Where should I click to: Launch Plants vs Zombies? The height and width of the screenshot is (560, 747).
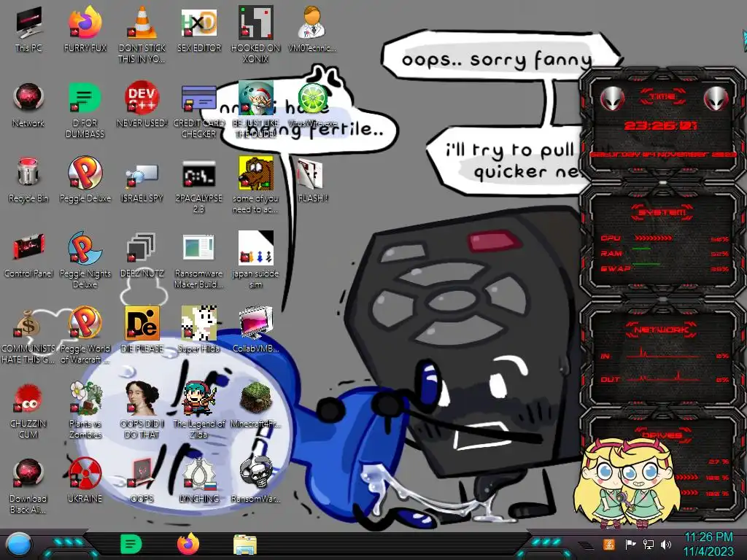pos(85,411)
